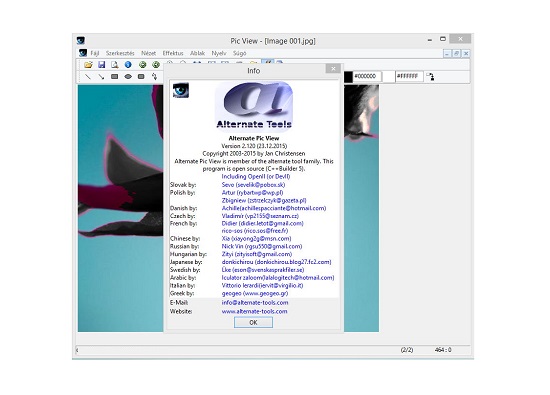
Task: Click the Alternate Tools logo
Action: click(x=254, y=106)
